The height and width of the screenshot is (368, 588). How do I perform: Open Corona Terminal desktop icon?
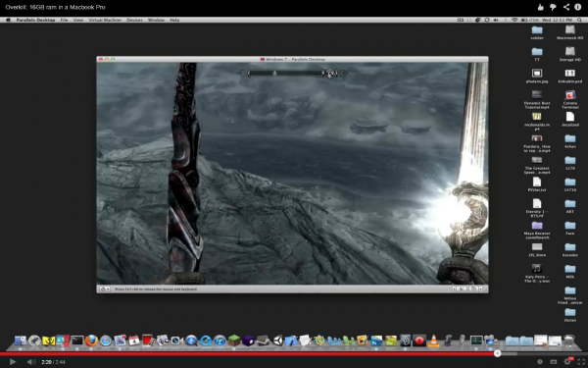click(570, 99)
